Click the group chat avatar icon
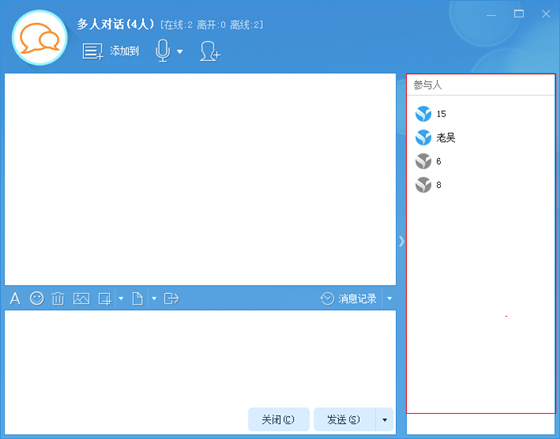Image resolution: width=560 pixels, height=439 pixels. tap(39, 38)
